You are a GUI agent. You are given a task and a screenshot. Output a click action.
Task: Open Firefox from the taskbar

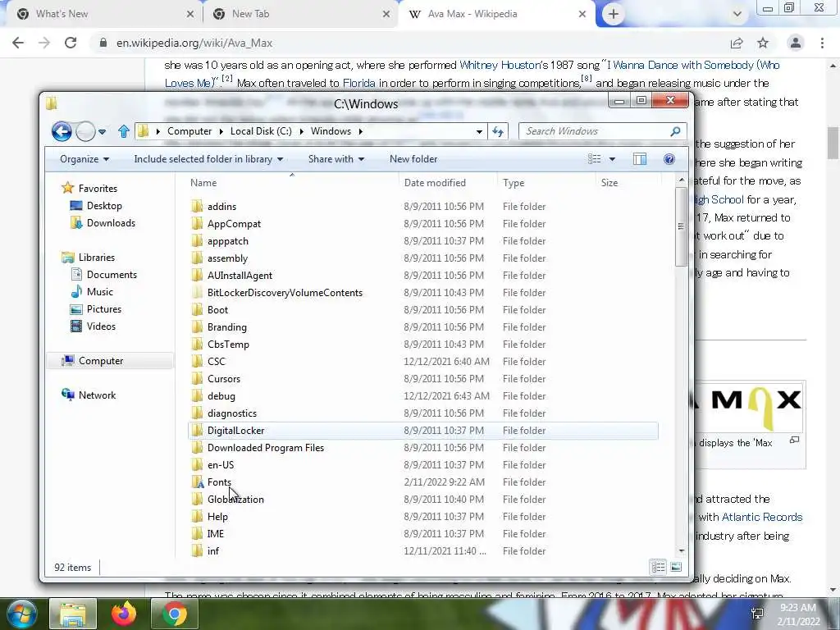tap(124, 614)
